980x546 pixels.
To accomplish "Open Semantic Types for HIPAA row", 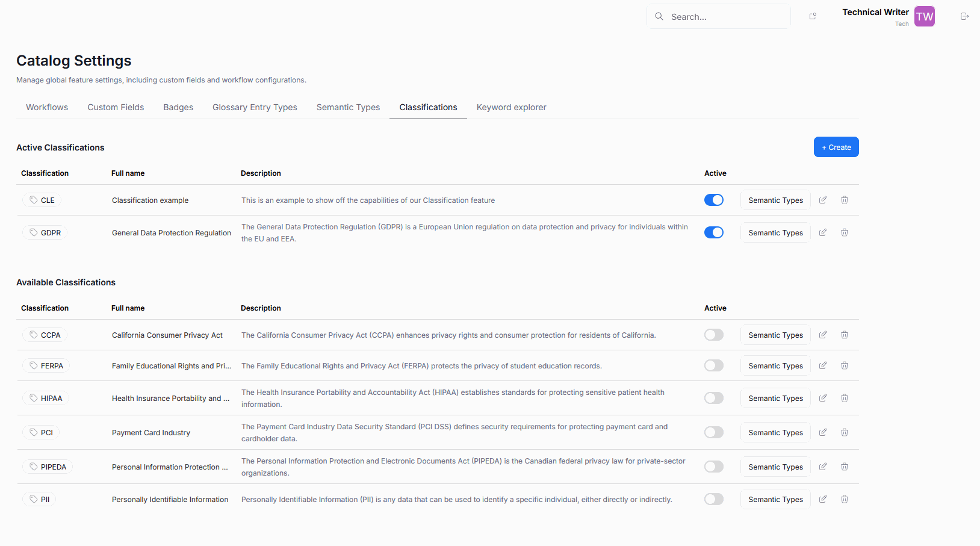I will coord(775,398).
